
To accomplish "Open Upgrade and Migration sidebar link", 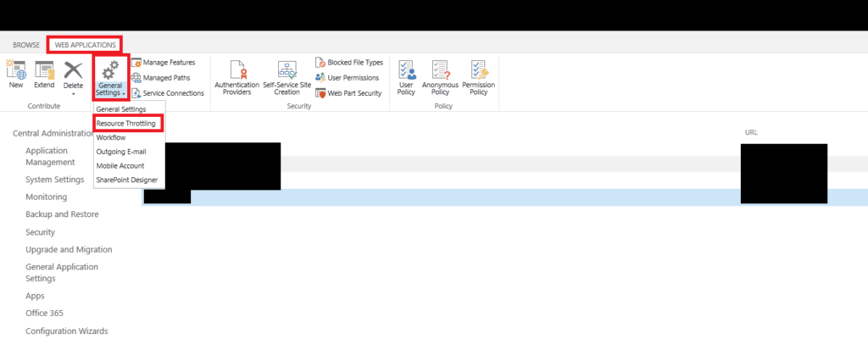I will [x=69, y=250].
